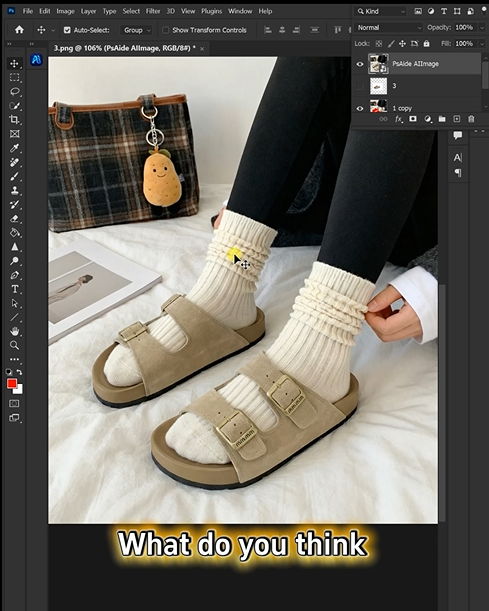Toggle the Auto-Select checkbox

pos(67,30)
